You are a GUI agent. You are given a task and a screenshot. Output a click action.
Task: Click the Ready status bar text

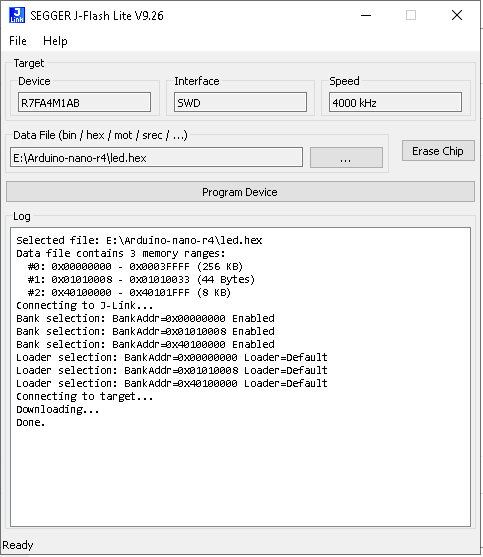[18, 545]
